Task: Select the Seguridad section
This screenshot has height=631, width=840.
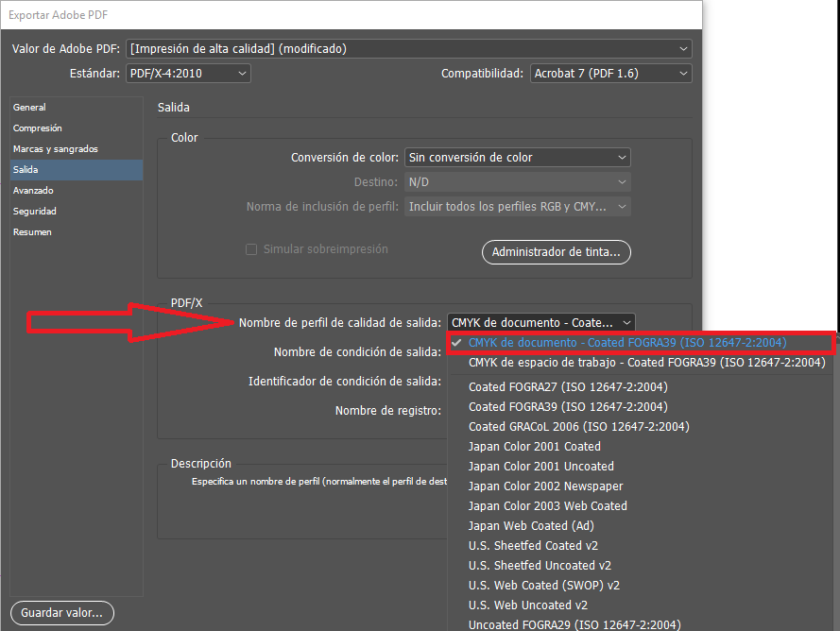Action: (77, 211)
